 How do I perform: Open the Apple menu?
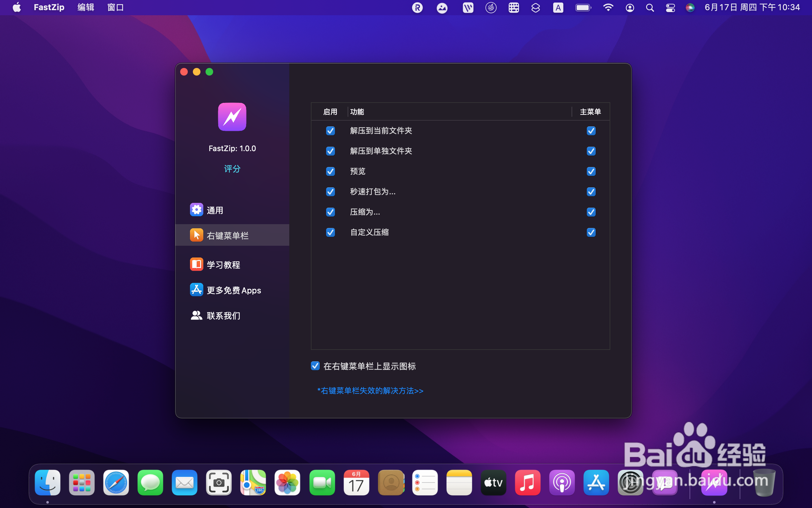tap(17, 7)
